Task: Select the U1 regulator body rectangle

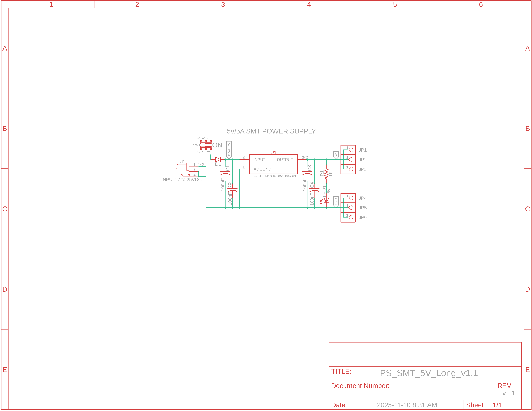Action: [x=273, y=164]
